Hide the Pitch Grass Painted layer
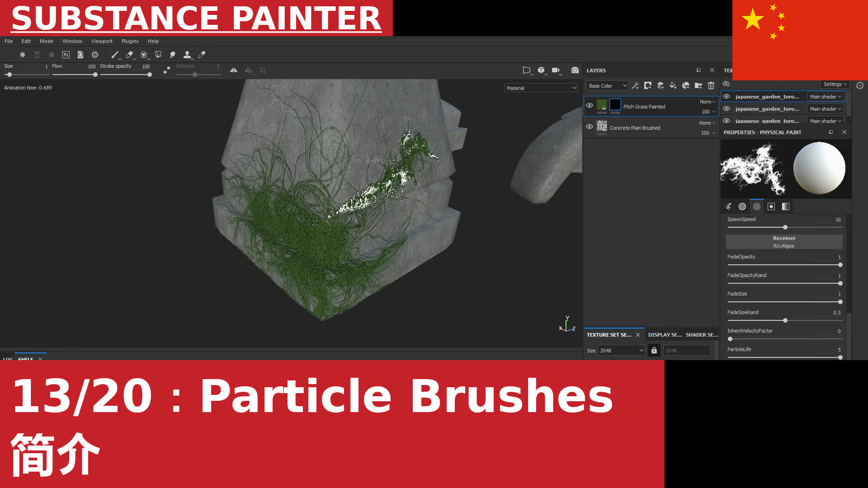 (590, 105)
